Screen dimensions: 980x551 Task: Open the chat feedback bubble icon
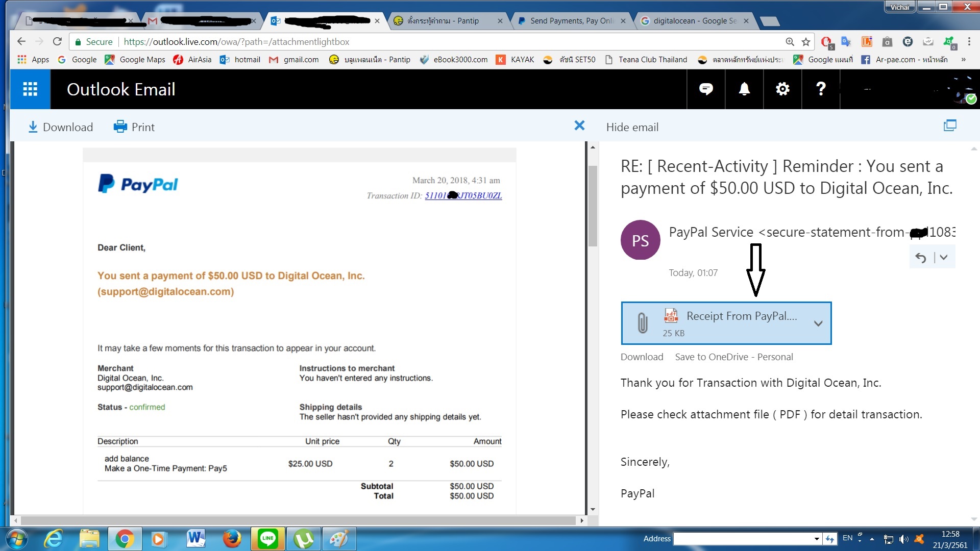pos(706,89)
